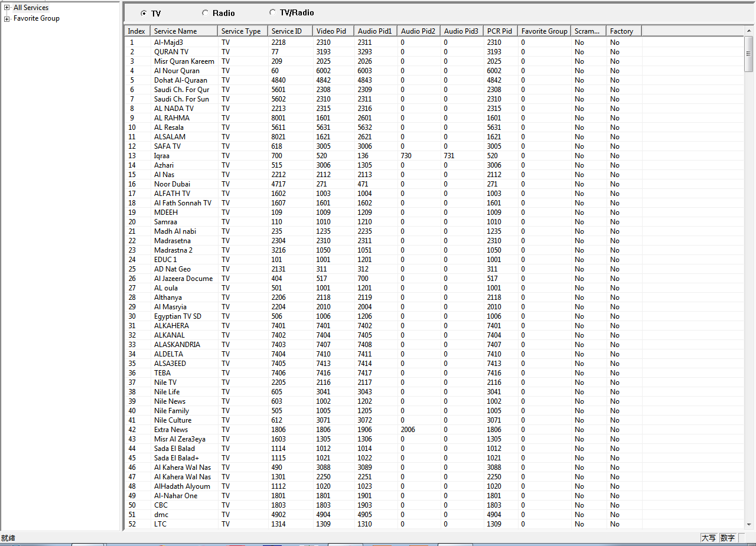Select the AD Nat Geo row

383,269
